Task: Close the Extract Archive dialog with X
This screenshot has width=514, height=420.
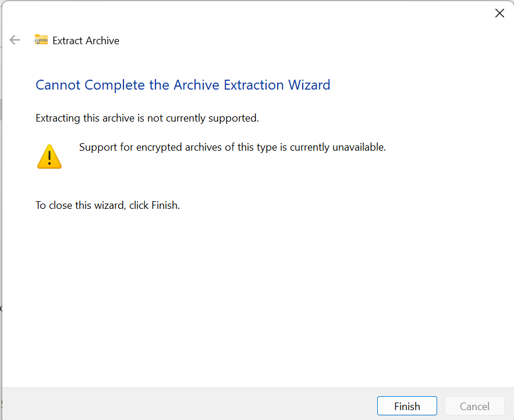Action: click(499, 13)
